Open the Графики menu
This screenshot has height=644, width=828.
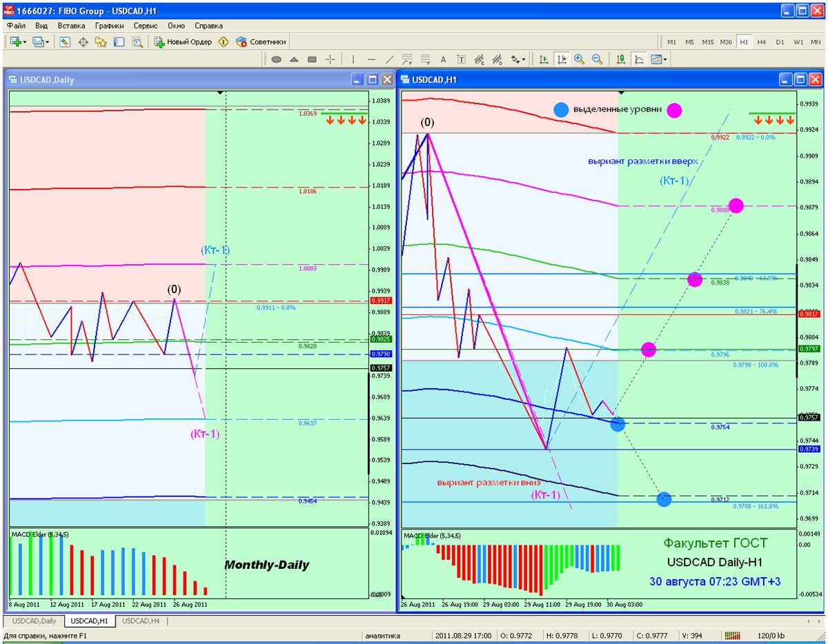(x=110, y=26)
